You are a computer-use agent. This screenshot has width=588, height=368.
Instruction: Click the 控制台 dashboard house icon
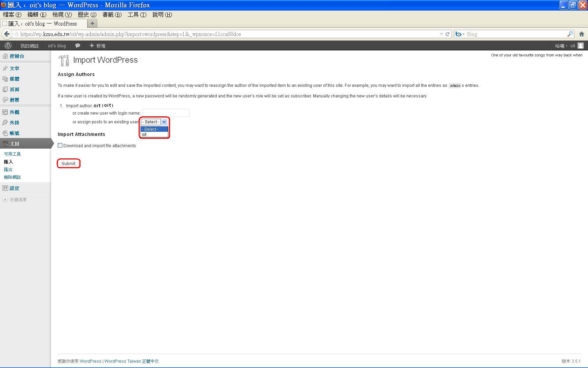click(x=5, y=56)
